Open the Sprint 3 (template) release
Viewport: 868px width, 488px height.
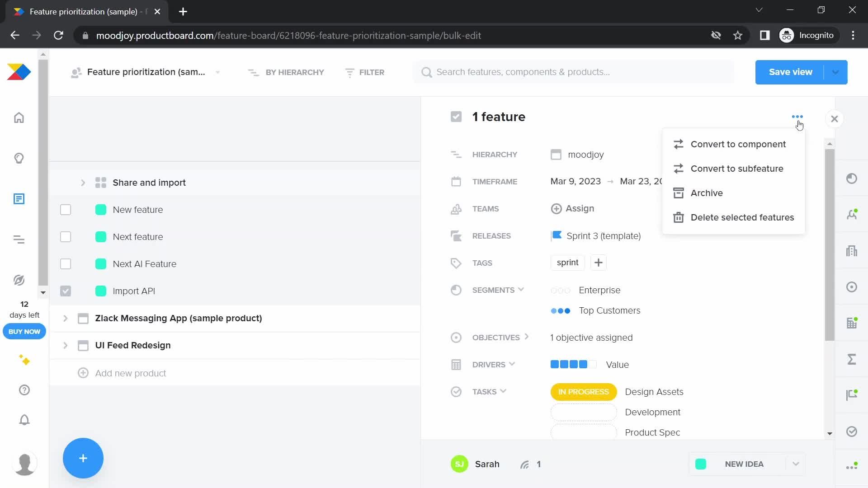[x=595, y=236]
